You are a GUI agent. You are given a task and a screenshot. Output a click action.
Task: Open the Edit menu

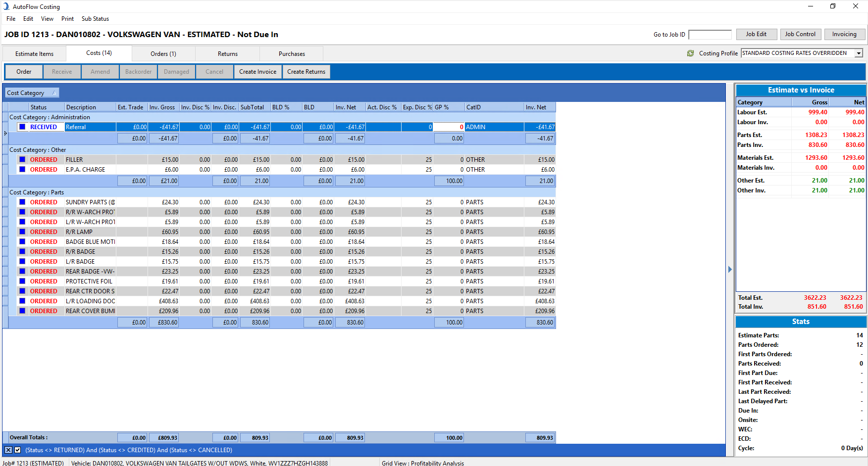28,19
